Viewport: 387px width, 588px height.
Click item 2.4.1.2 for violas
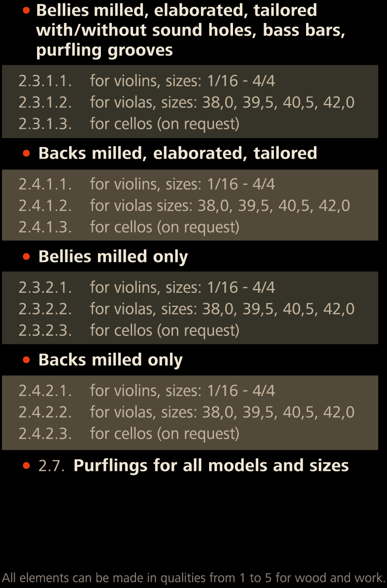[184, 205]
